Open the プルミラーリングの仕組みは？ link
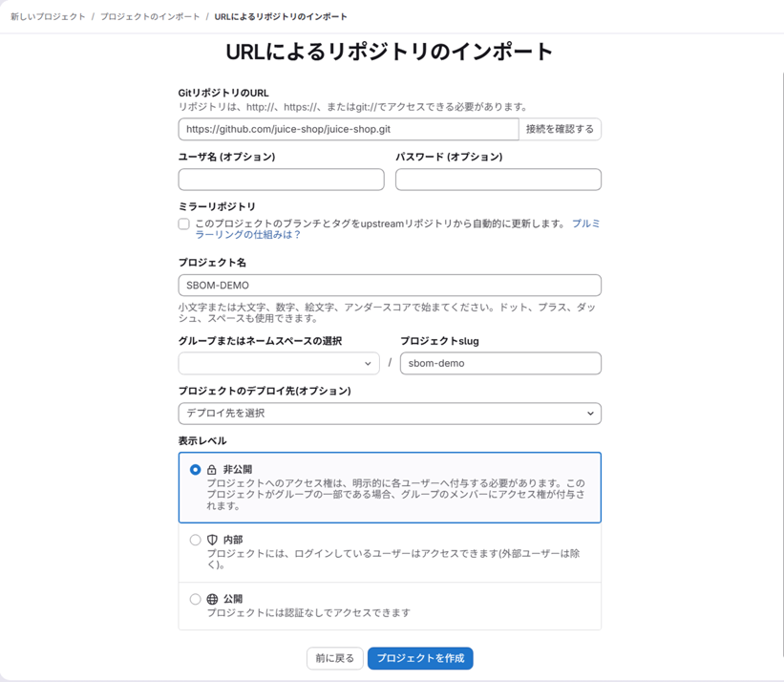The width and height of the screenshot is (784, 682). (585, 224)
